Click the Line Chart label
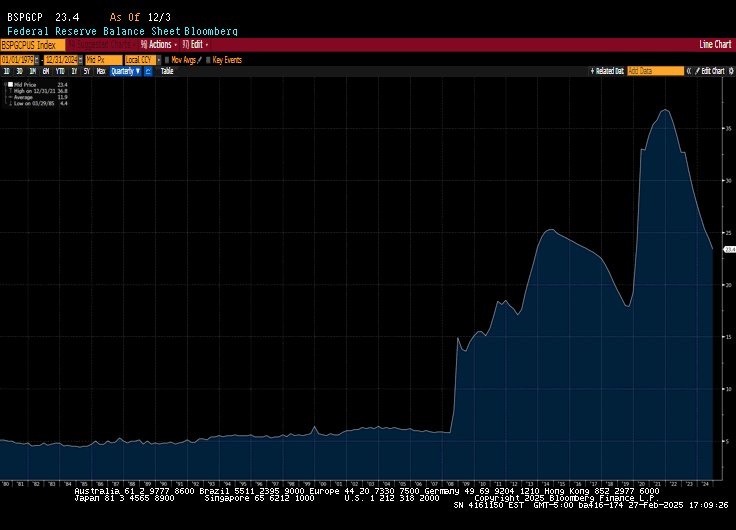This screenshot has height=530, width=736. tap(715, 45)
